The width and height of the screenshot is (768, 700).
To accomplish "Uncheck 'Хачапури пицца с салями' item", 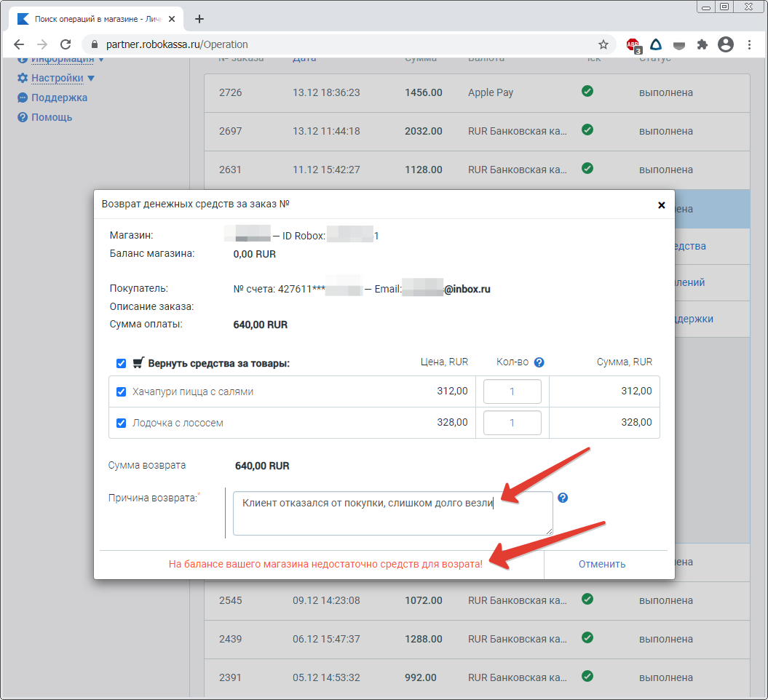I will point(122,391).
